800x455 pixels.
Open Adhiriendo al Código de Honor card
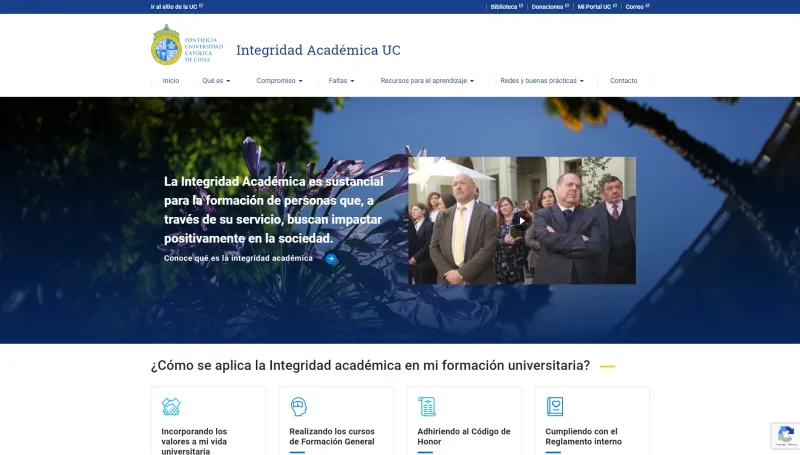click(x=464, y=437)
